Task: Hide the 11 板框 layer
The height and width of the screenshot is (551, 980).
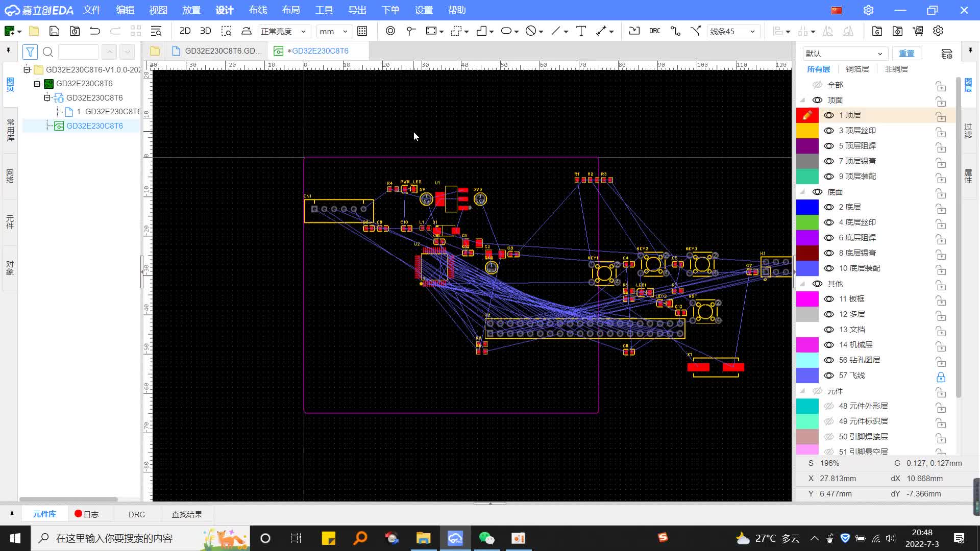Action: pos(829,299)
